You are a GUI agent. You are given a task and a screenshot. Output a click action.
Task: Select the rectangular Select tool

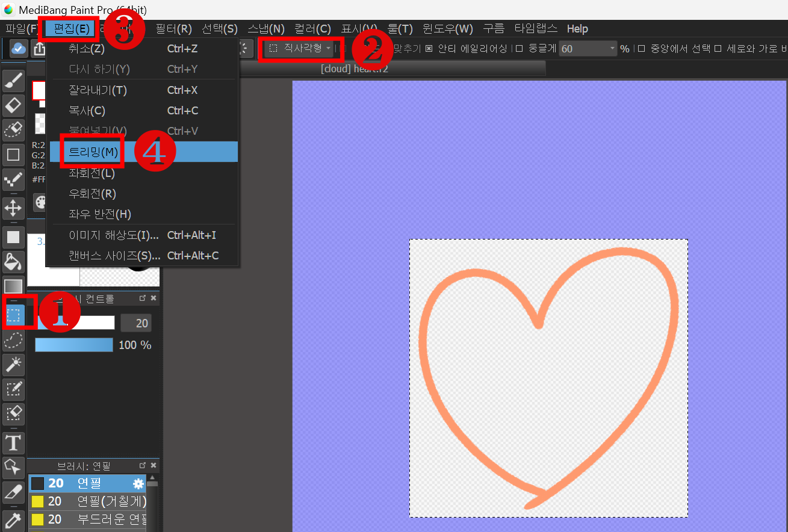click(13, 314)
